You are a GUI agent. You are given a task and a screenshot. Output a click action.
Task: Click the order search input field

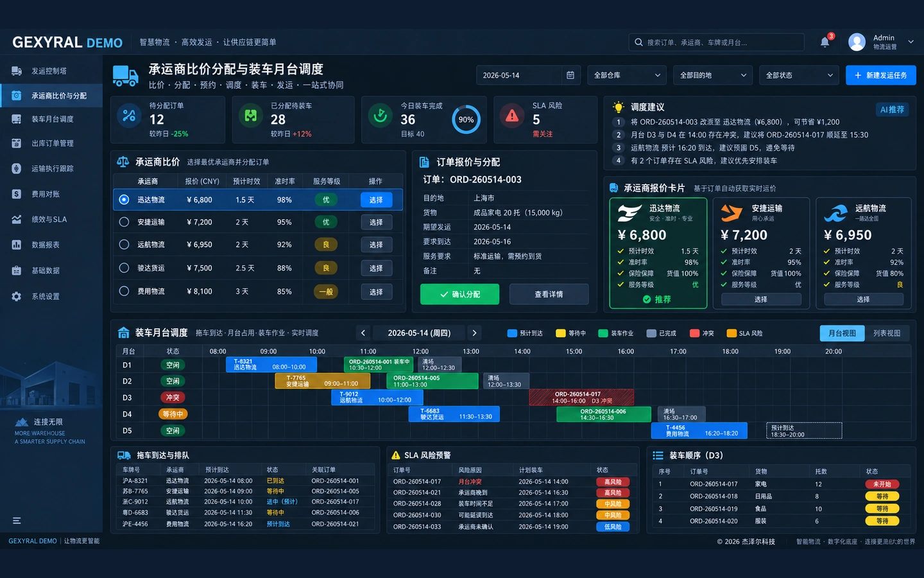(x=717, y=42)
